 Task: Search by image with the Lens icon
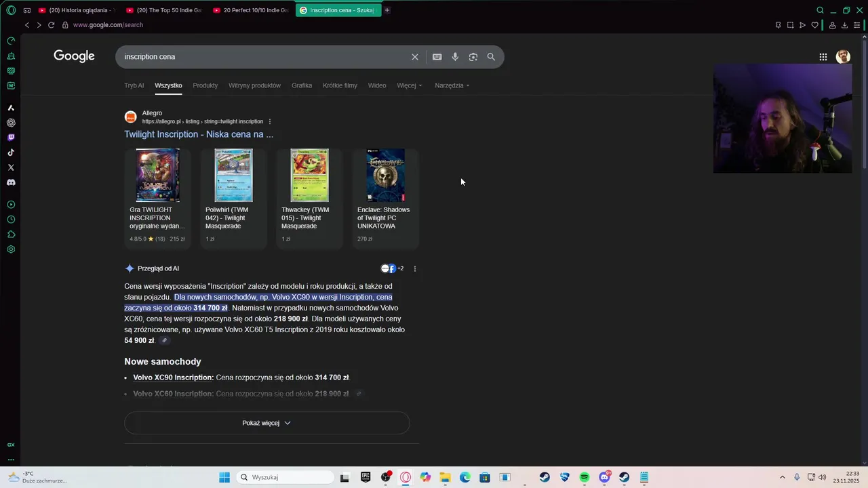click(x=473, y=57)
